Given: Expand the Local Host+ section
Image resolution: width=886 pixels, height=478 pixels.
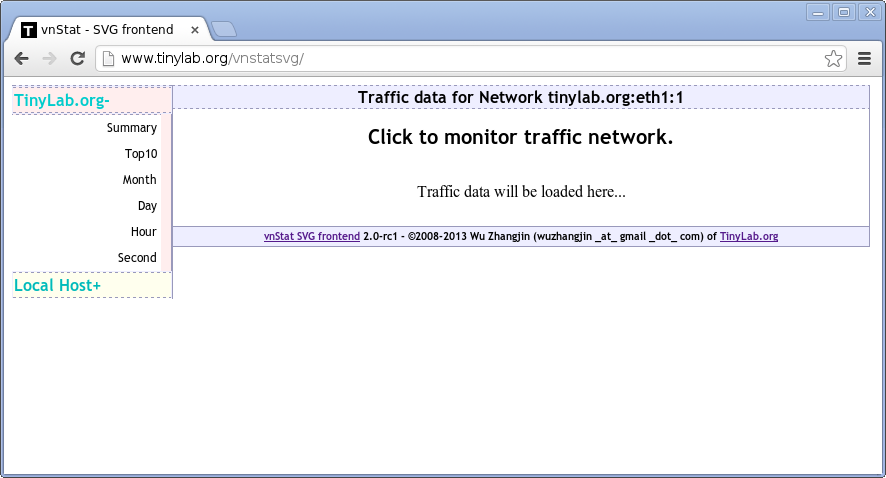Looking at the screenshot, I should tap(58, 286).
